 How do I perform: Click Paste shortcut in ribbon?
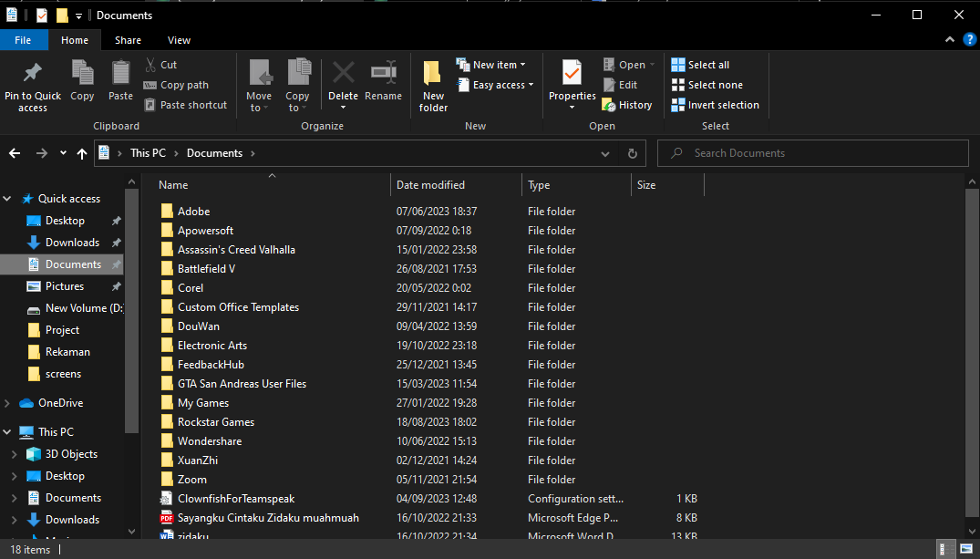(186, 105)
